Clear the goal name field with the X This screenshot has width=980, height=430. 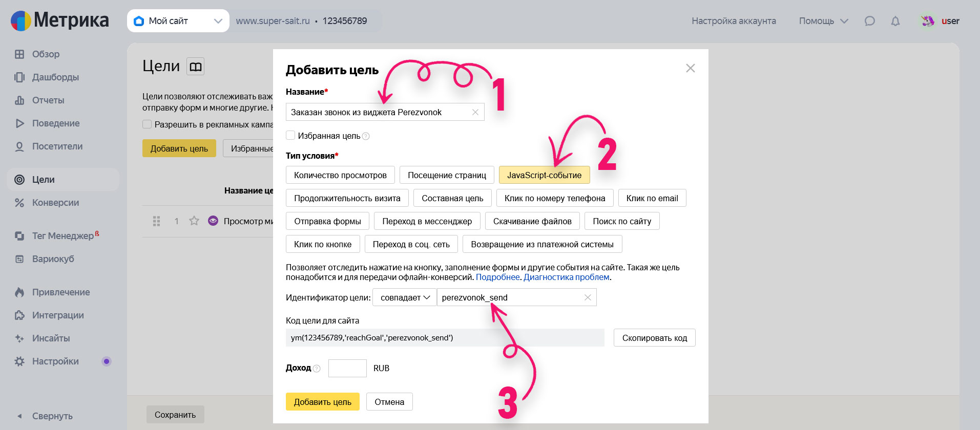click(475, 112)
